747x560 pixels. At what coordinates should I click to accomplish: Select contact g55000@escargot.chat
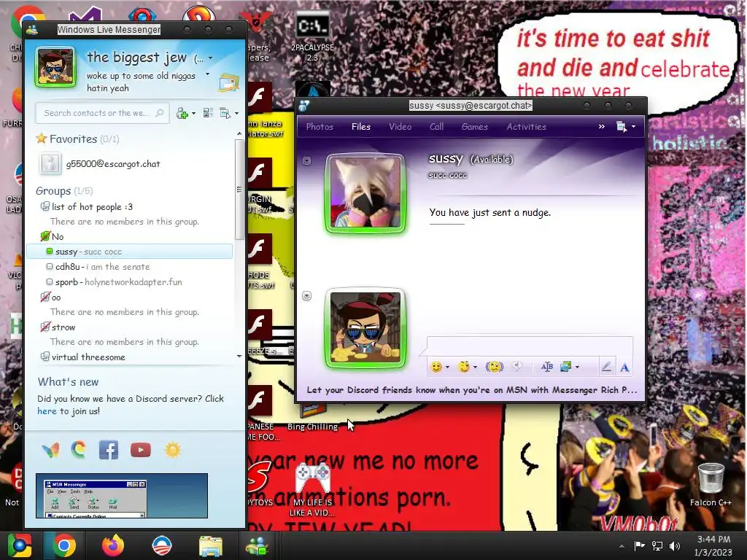pos(113,164)
